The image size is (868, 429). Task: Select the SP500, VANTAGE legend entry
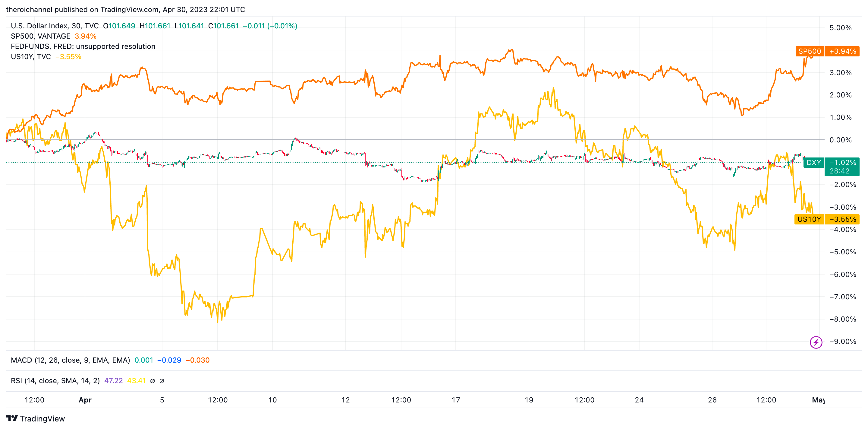(x=40, y=36)
